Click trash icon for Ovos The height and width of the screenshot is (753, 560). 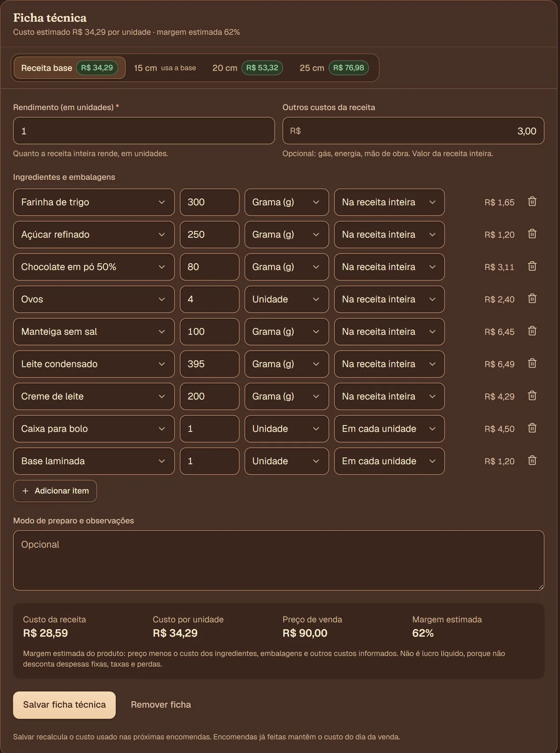(532, 299)
